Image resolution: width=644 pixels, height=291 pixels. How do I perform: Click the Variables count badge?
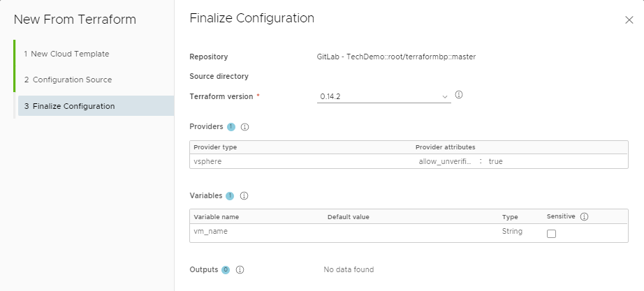click(230, 196)
